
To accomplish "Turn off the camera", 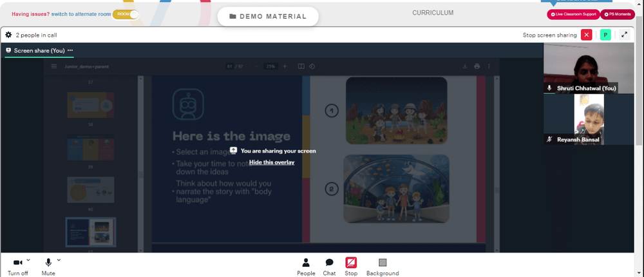I will [17, 267].
